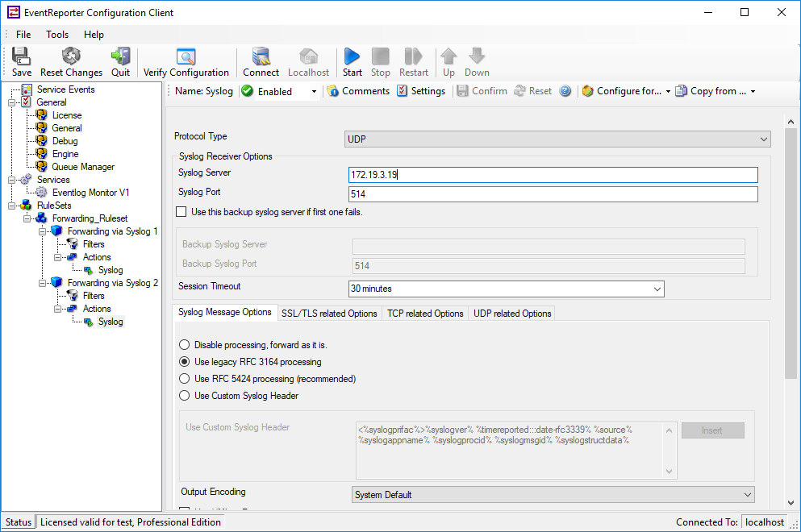This screenshot has width=801, height=532.
Task: Select Filters under Forwarding via Syslog 1
Action: pos(94,244)
